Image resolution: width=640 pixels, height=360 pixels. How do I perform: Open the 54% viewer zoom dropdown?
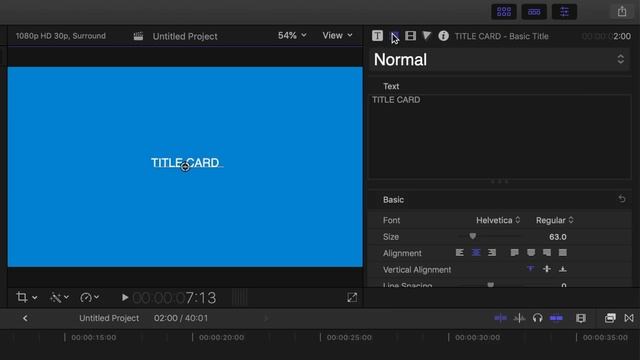[x=292, y=36]
